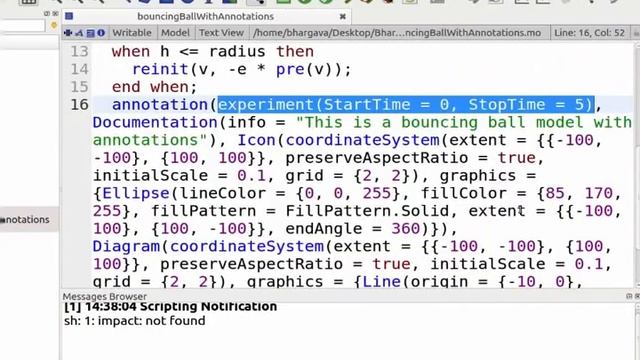Click line number 15 in the gutter
This screenshot has height=360, width=640.
coord(79,87)
